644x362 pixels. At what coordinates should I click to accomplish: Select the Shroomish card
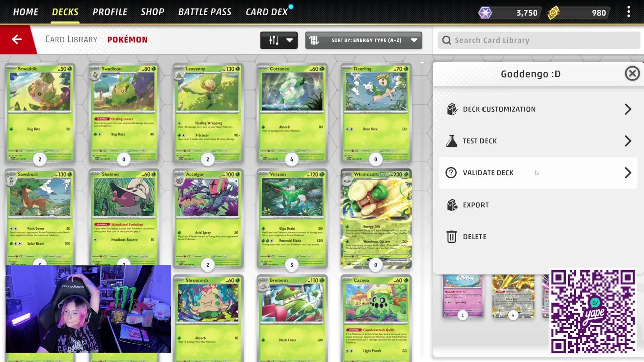208,319
